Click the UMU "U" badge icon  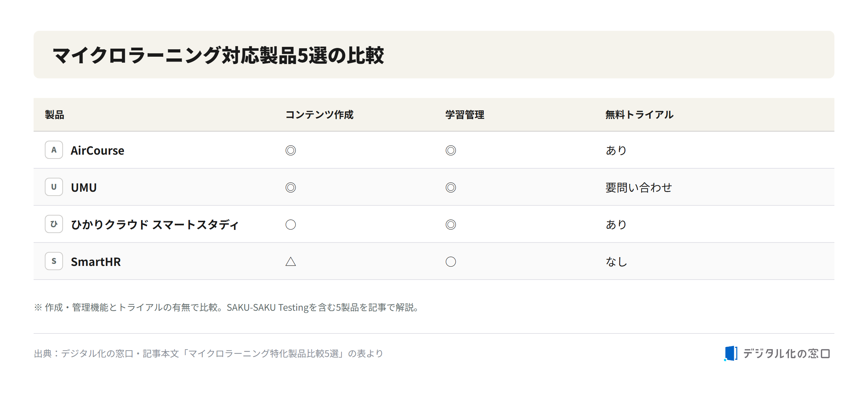point(54,187)
